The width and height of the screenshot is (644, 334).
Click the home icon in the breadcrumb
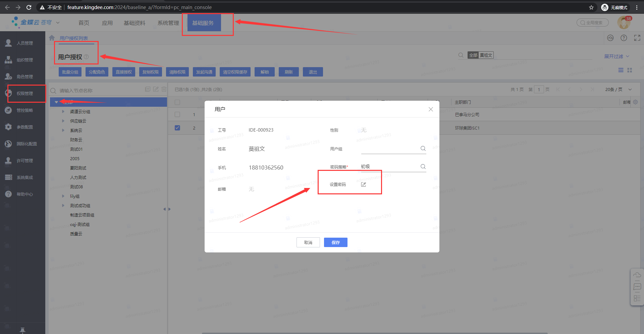(52, 38)
